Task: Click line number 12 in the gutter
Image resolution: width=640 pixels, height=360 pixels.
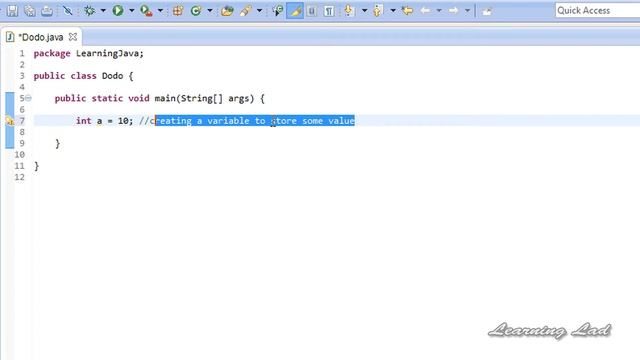Action: [x=20, y=177]
